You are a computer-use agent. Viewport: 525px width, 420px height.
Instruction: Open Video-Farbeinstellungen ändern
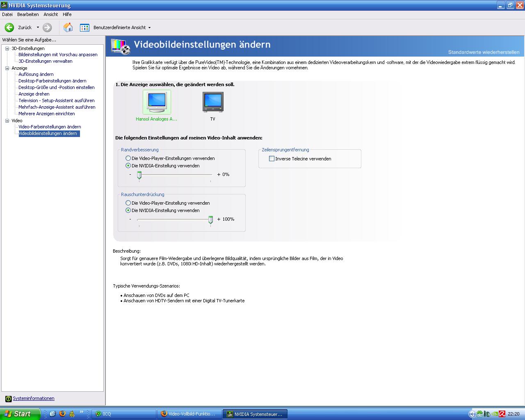(50, 127)
